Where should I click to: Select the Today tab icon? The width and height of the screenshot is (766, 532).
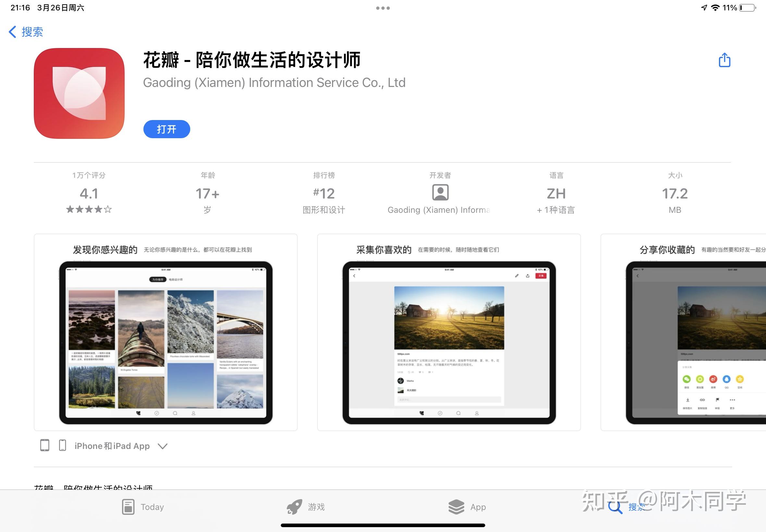128,507
